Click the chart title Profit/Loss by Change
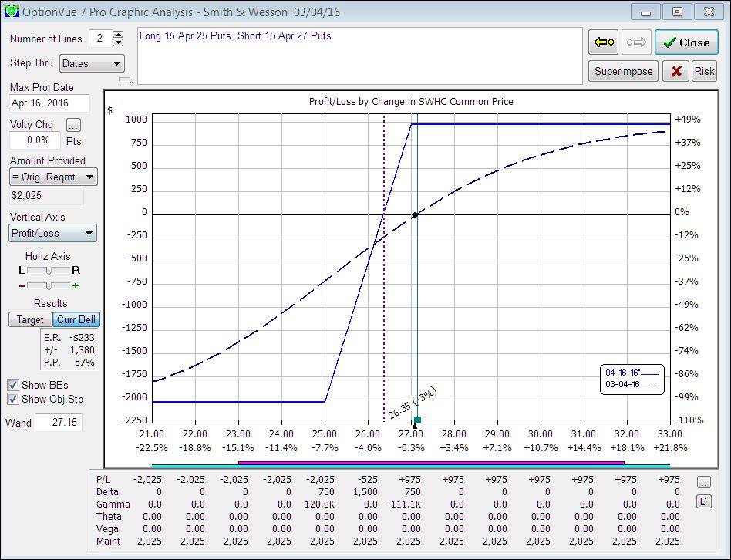Image resolution: width=731 pixels, height=560 pixels. (x=411, y=102)
